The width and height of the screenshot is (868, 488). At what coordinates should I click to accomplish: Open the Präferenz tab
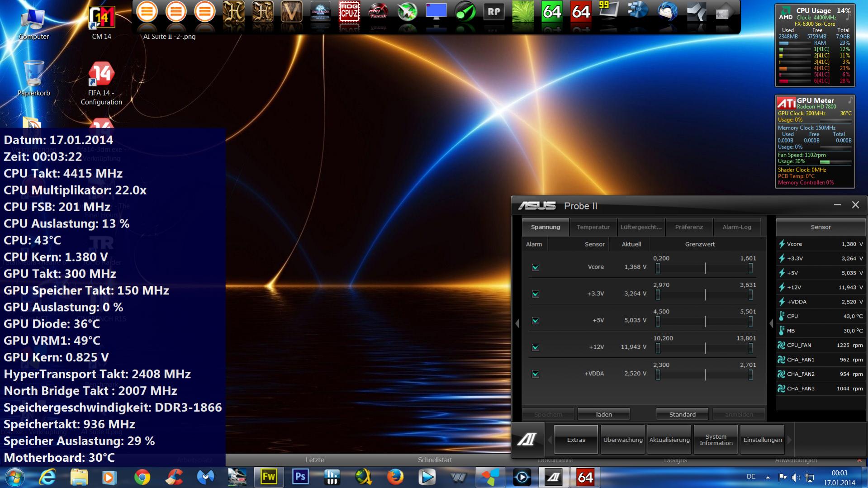coord(689,227)
